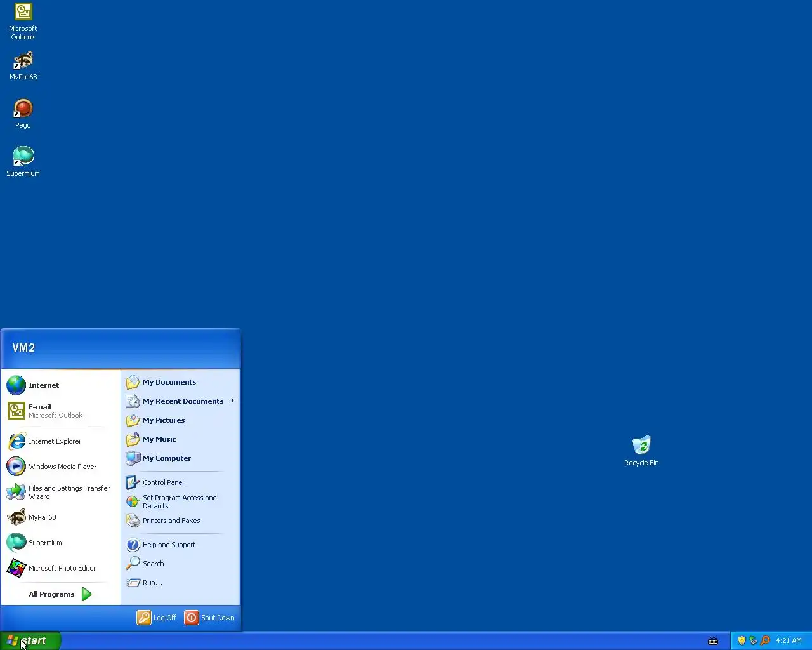
Task: Click the Start button
Action: tap(30, 640)
